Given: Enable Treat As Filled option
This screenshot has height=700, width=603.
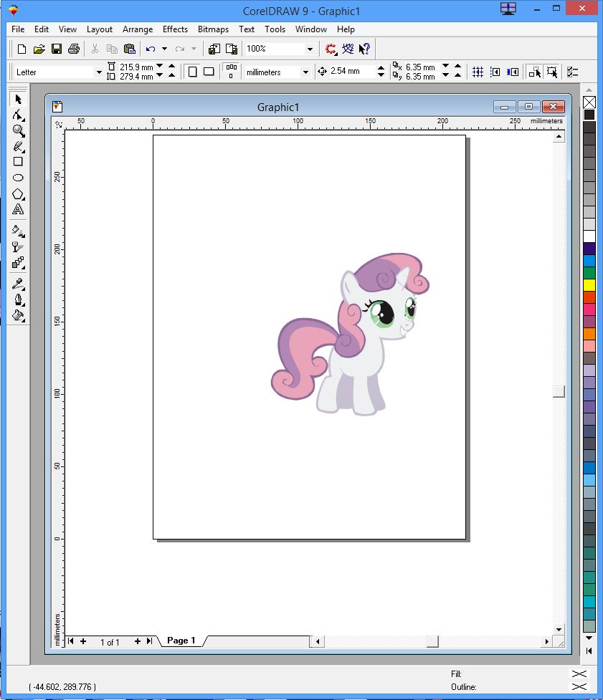Looking at the screenshot, I should 534,72.
